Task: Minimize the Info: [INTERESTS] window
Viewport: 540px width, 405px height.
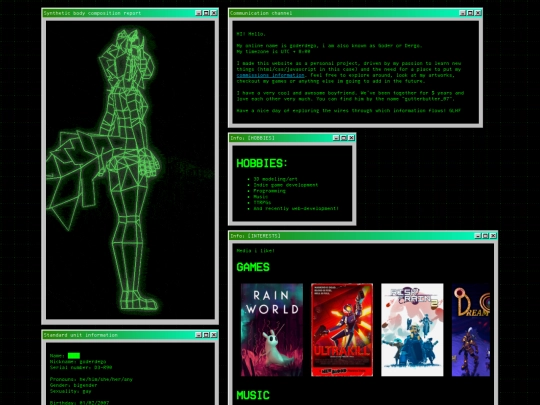Action: 478,236
